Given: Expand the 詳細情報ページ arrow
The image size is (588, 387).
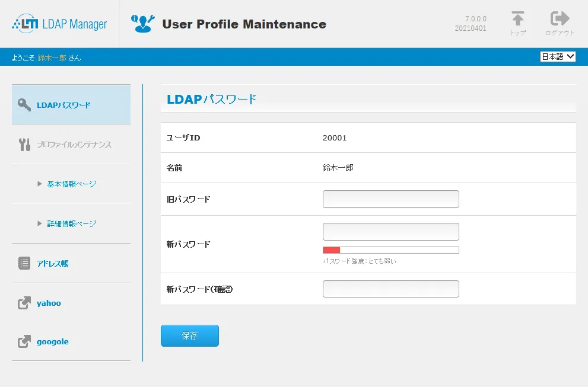Looking at the screenshot, I should click(x=39, y=223).
